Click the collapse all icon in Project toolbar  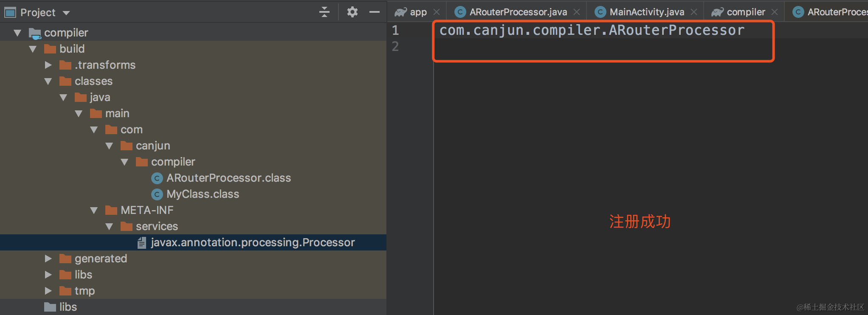click(324, 12)
